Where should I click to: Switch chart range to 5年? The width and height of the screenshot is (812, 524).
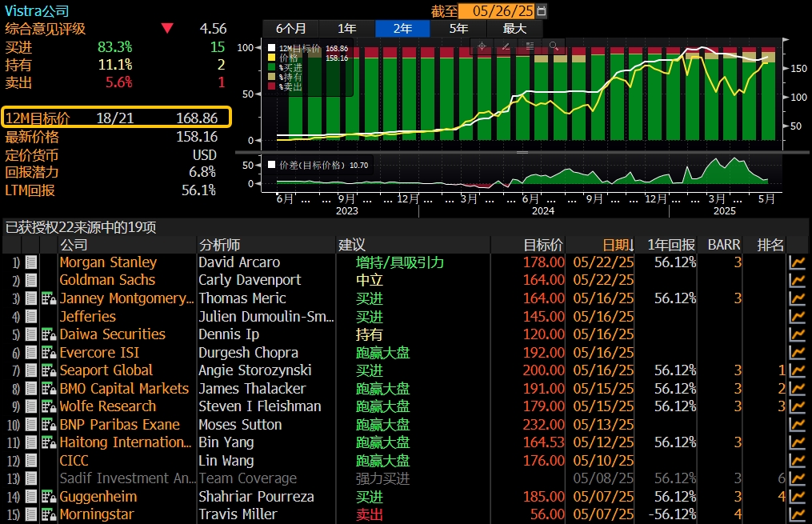click(x=458, y=29)
